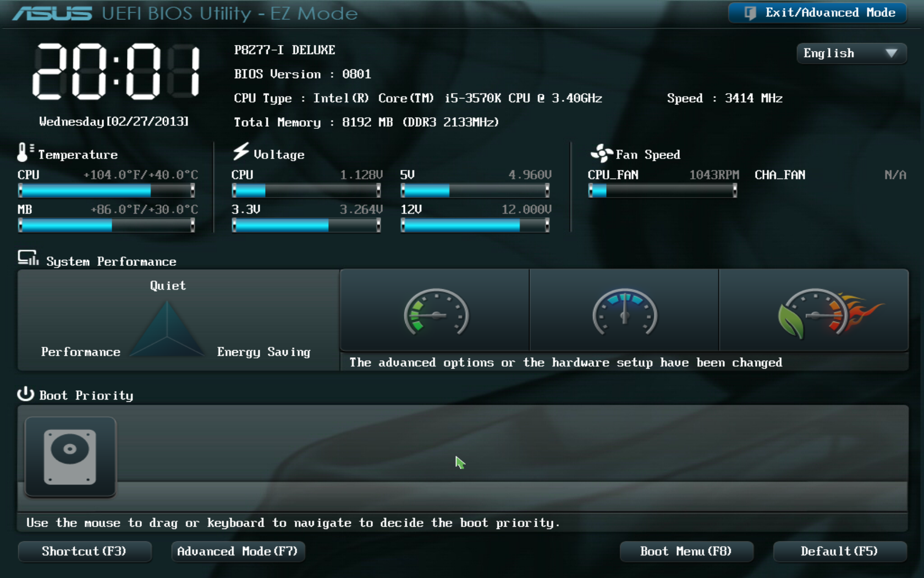Click the 1043RPM CPU_FAN reading
Viewport: 924px width, 578px height.
point(714,175)
